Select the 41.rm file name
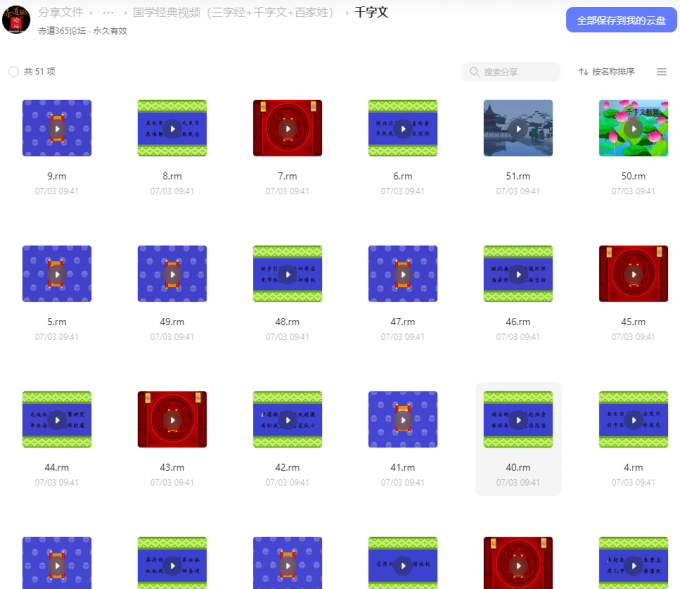This screenshot has height=589, width=680. (403, 468)
